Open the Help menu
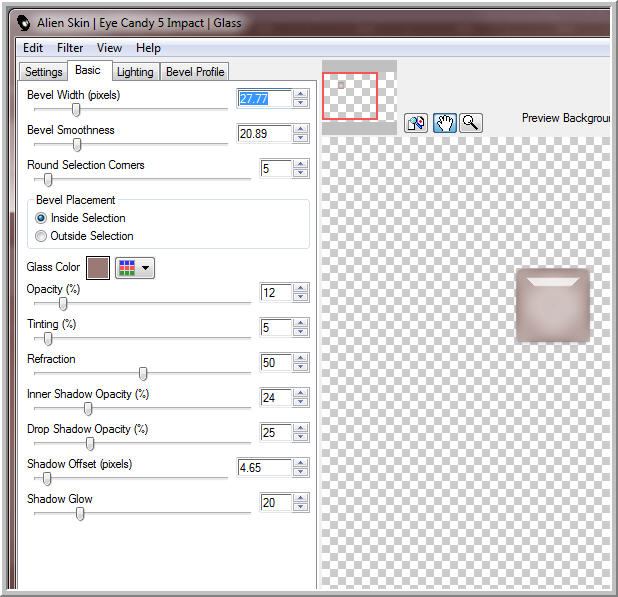Viewport: 618px width, 597px height. click(148, 48)
